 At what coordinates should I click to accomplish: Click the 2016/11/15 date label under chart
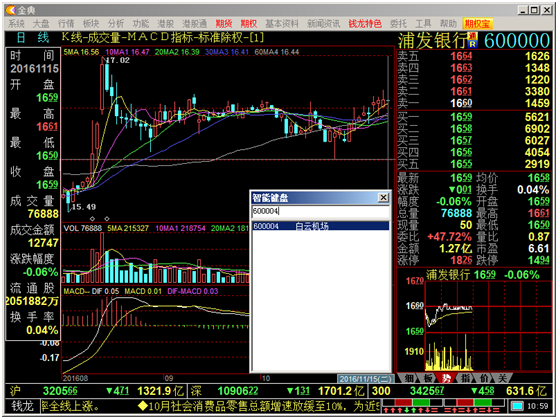tap(365, 379)
